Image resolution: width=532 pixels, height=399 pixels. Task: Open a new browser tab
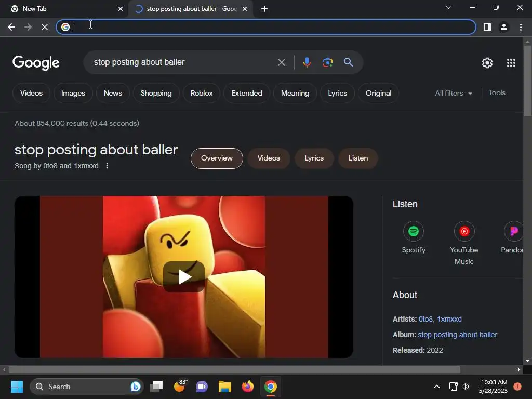coord(264,9)
